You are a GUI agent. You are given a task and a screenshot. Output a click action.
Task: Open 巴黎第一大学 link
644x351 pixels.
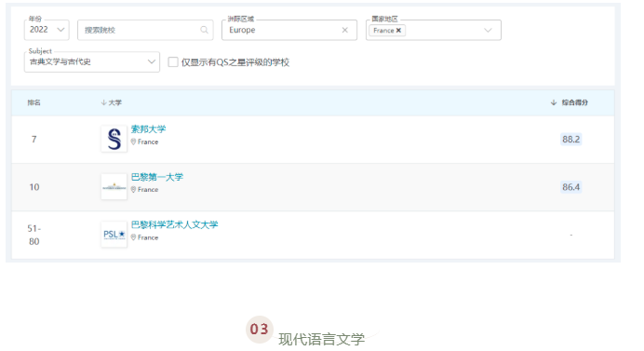[x=157, y=177]
